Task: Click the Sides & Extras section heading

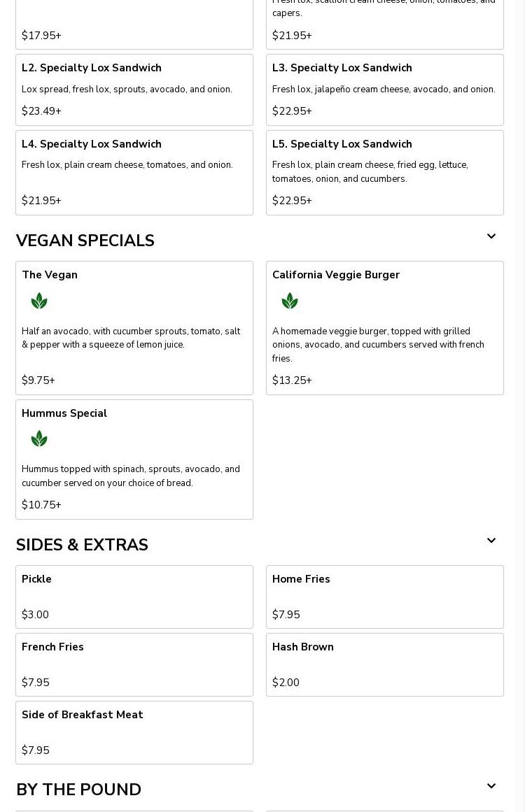Action: (x=82, y=545)
